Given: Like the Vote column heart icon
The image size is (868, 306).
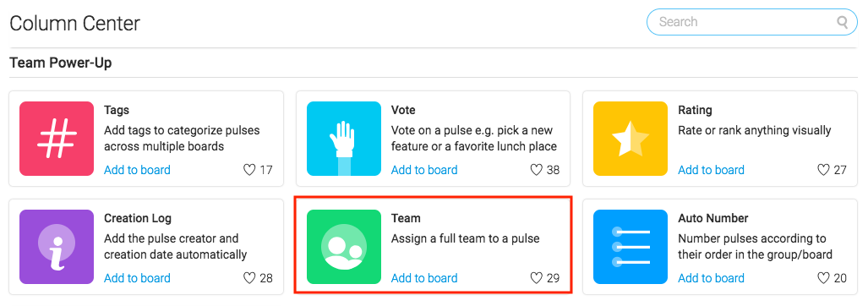Looking at the screenshot, I should click(x=537, y=170).
